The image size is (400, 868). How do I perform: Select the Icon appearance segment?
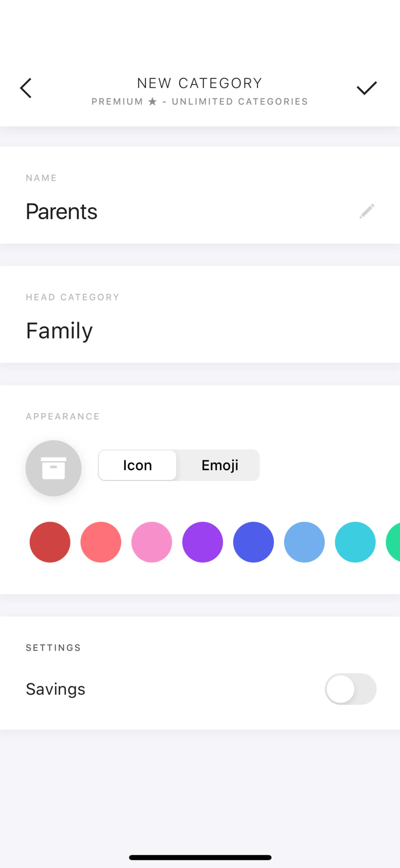137,465
